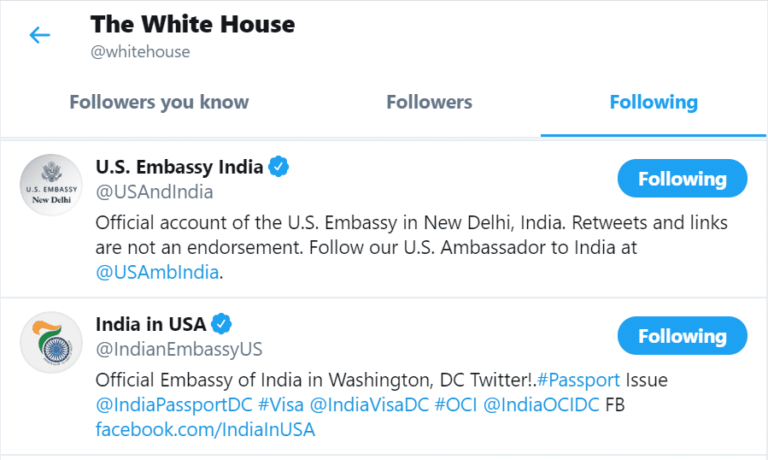The image size is (768, 460).
Task: Open U.S. Embassy India profile picture
Action: [51, 185]
